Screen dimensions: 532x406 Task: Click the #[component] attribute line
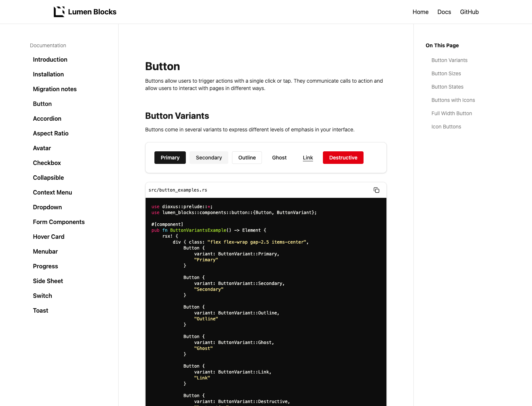pyautogui.click(x=167, y=224)
